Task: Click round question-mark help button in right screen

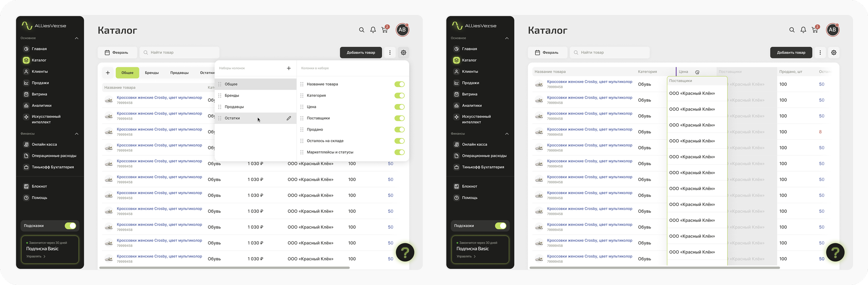Action: pos(835,252)
